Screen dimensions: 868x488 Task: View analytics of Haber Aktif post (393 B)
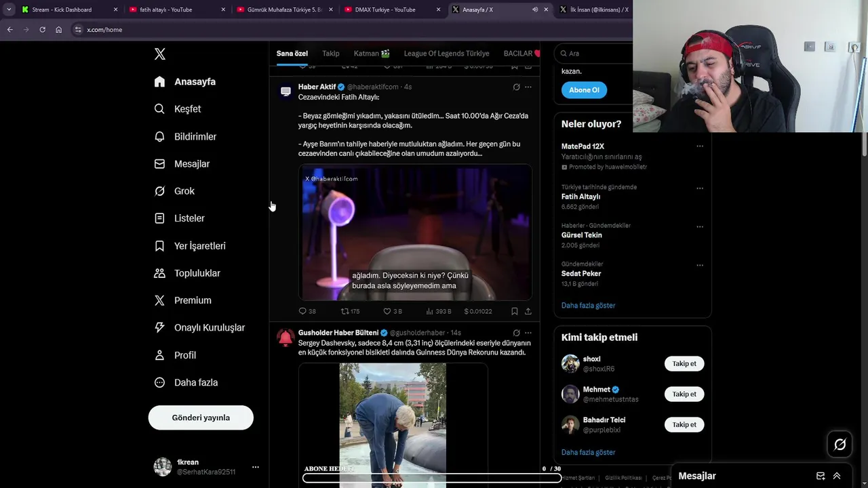point(439,311)
